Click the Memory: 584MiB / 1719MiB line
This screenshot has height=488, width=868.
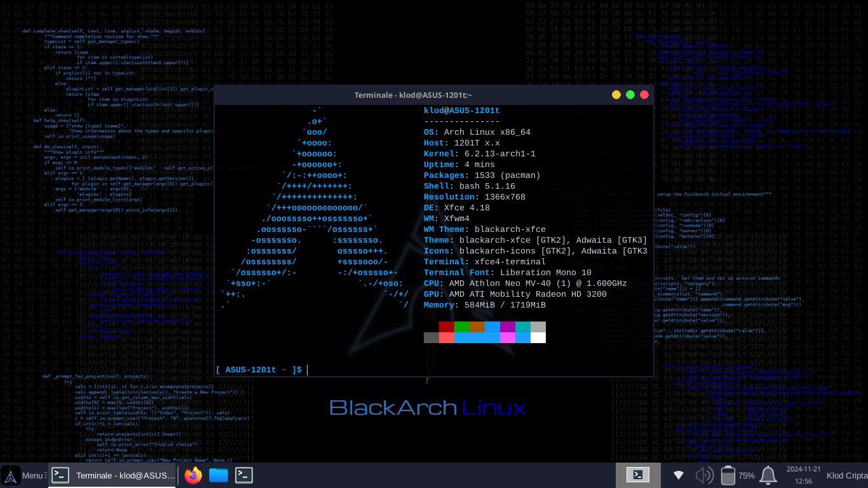[x=485, y=305]
